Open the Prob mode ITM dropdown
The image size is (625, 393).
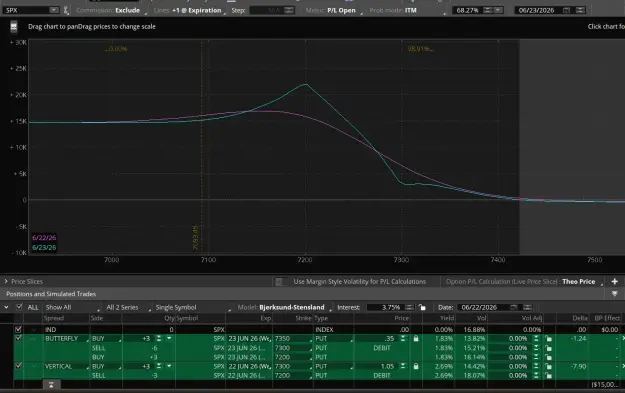(x=407, y=10)
